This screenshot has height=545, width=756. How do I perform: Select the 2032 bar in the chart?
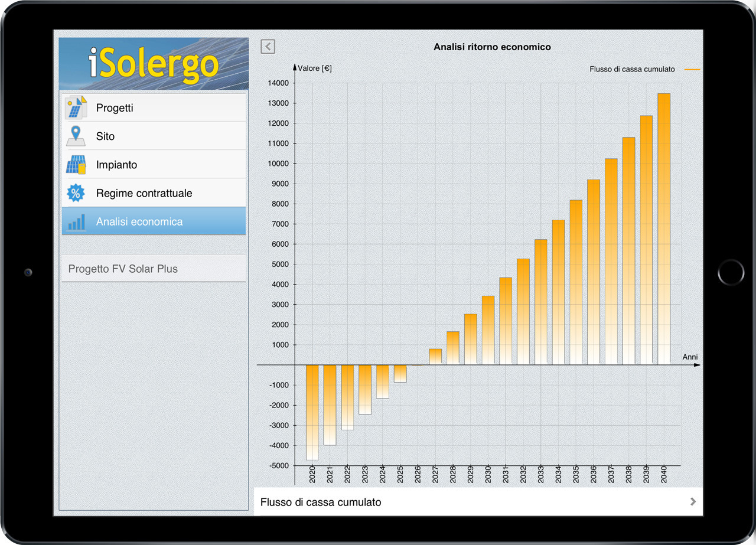tap(523, 311)
